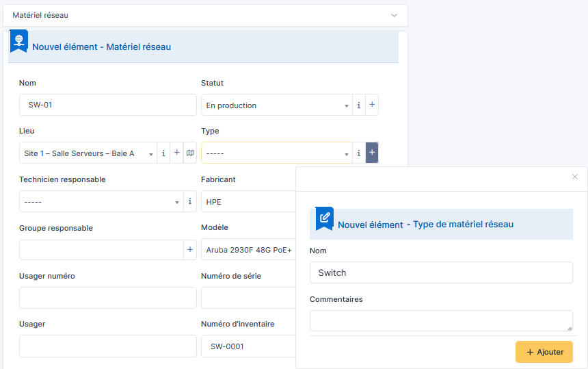This screenshot has height=369, width=588.
Task: Click the Numéro d'inventaire field SW-0001
Action: [x=249, y=346]
